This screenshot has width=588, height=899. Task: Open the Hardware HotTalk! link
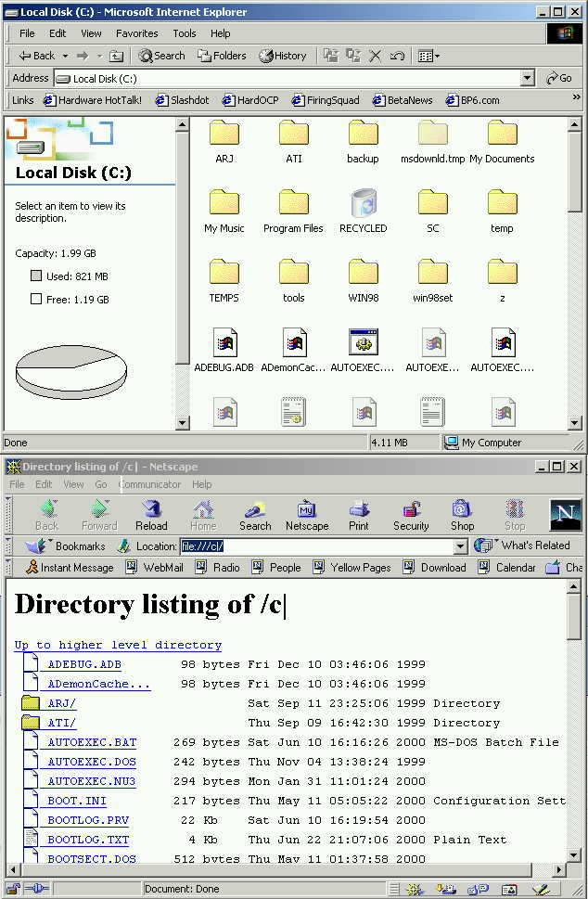coord(93,100)
